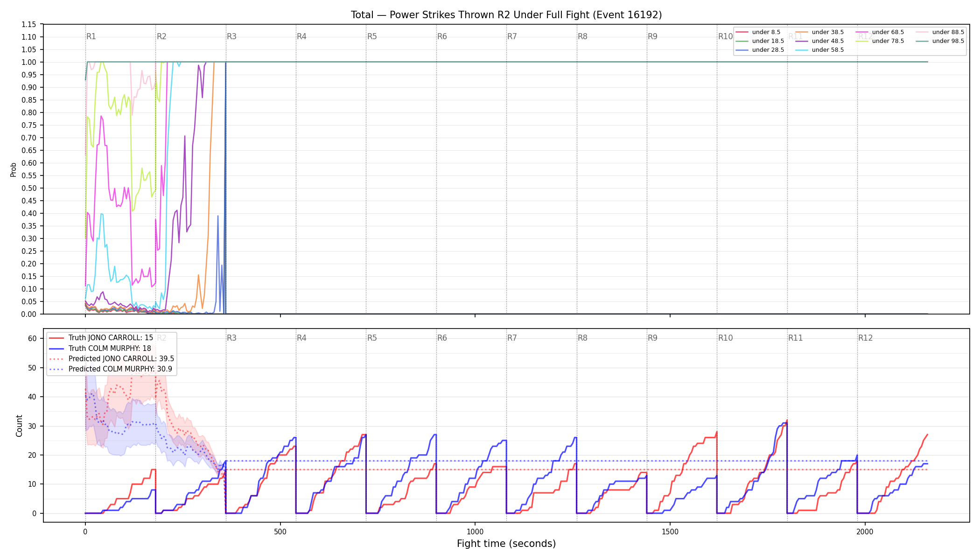Screen dimensions: 980x560
Task: Click the 20 tick on the Count axis
Action: 32,455
